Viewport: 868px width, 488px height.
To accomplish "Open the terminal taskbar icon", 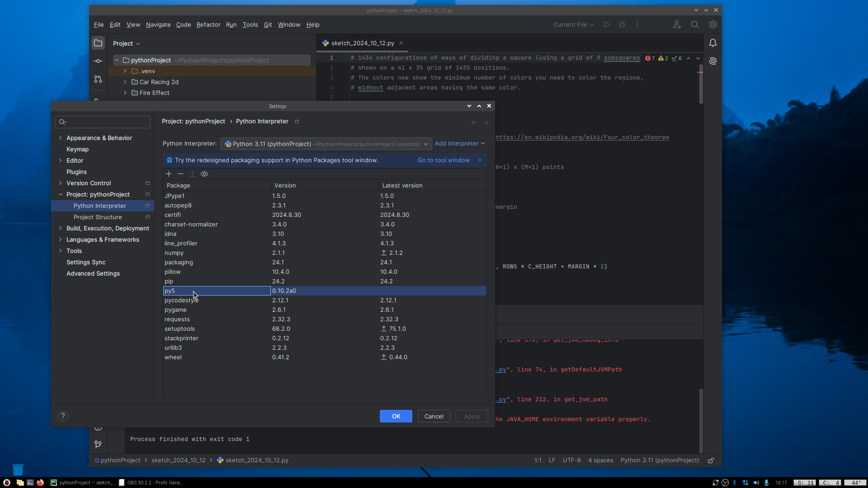I will pos(30,483).
